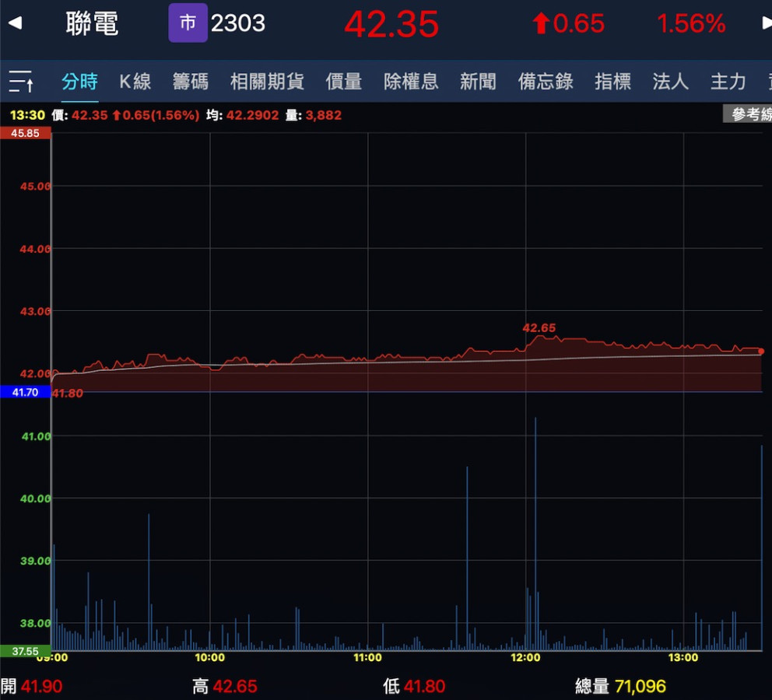Tap the purple 市 market badge
772x700 pixels.
point(188,23)
